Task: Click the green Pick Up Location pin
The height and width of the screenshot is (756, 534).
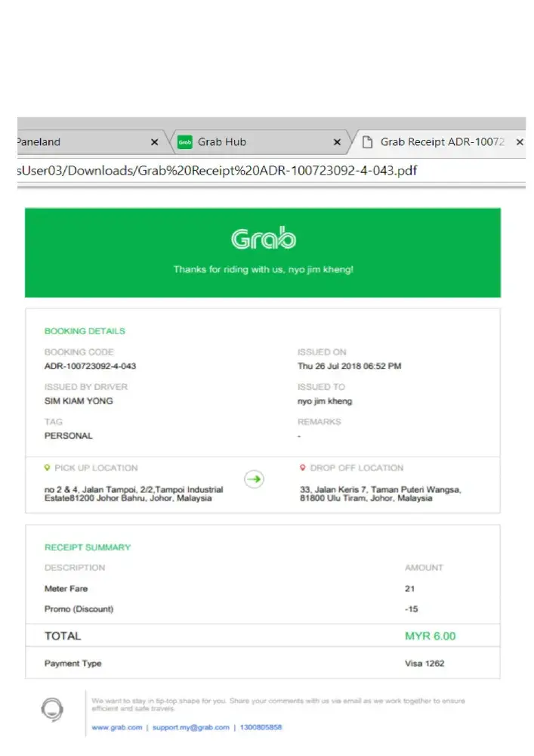Action: [x=48, y=468]
